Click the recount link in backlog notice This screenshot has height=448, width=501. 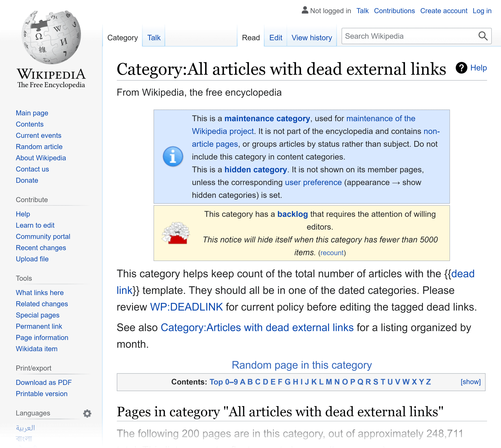coord(332,252)
